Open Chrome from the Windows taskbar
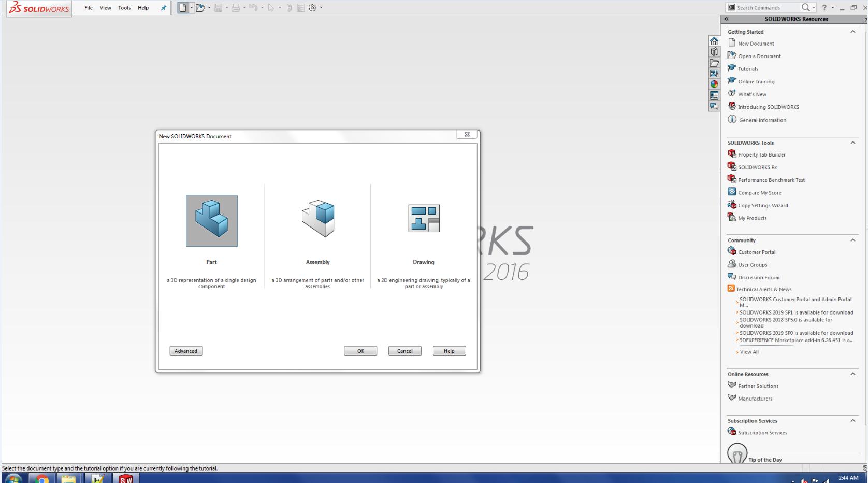The image size is (868, 483). 42,478
